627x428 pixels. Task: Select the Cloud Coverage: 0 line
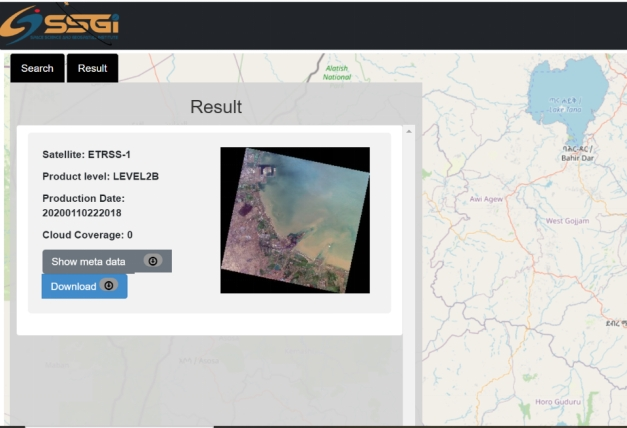click(87, 235)
